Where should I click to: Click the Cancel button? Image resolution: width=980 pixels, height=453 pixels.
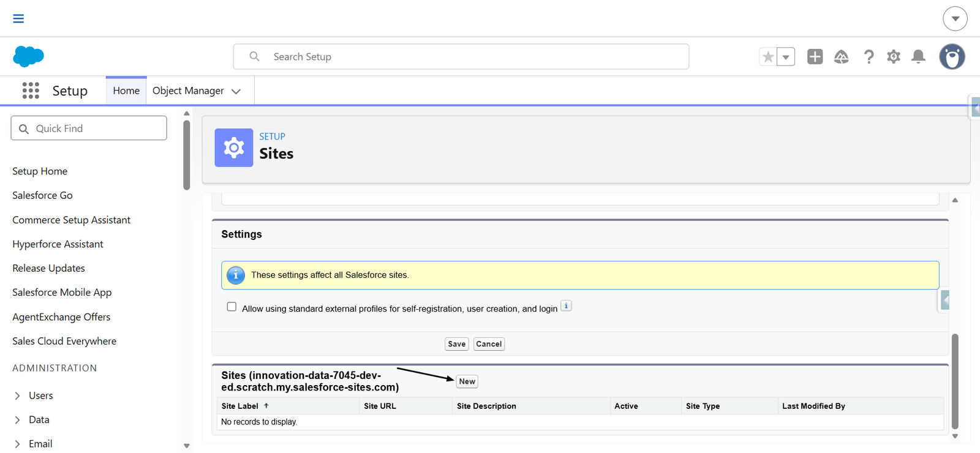coord(489,344)
